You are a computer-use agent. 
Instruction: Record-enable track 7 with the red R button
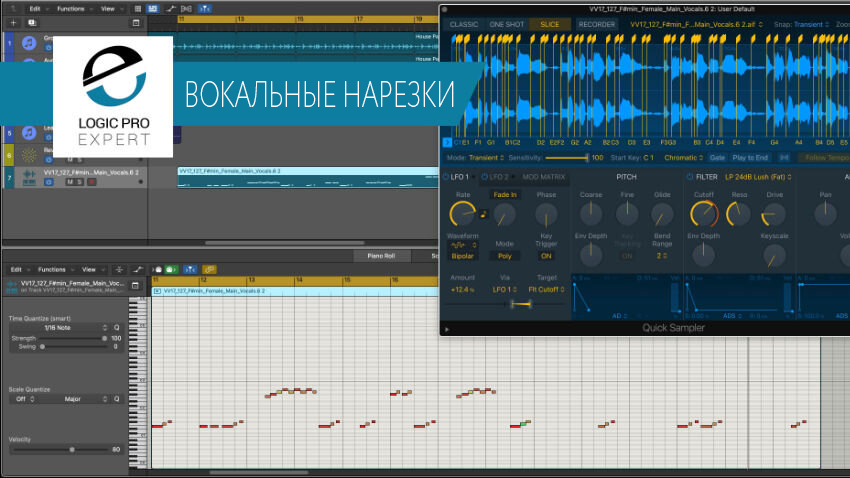92,182
